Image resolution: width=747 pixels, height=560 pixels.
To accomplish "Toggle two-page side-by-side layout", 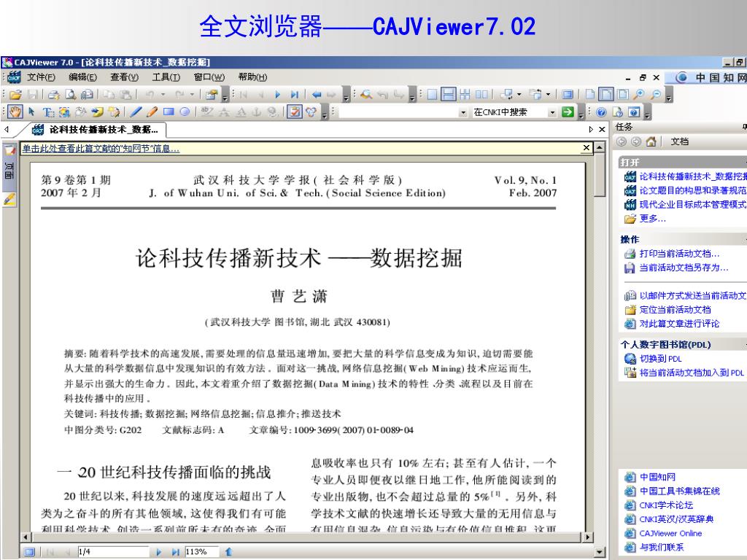I will [x=481, y=94].
